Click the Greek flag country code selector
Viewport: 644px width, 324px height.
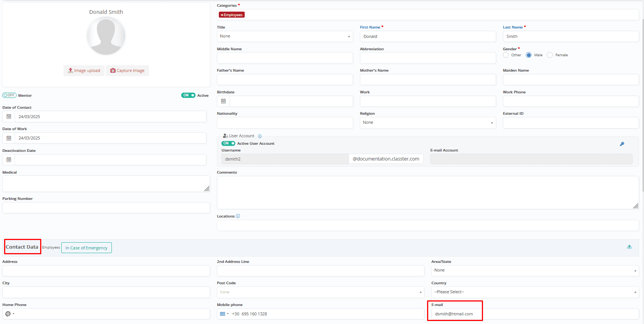pos(224,314)
